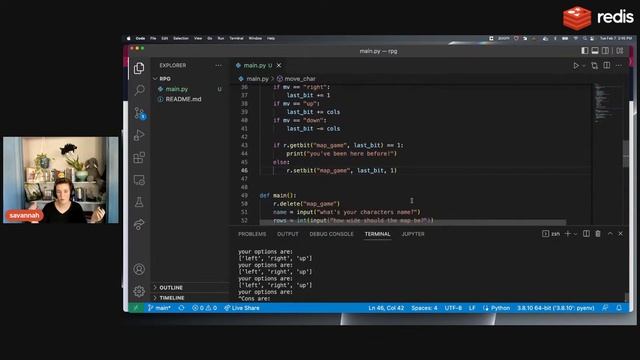Toggle the secondary side bar layout button

[606, 51]
